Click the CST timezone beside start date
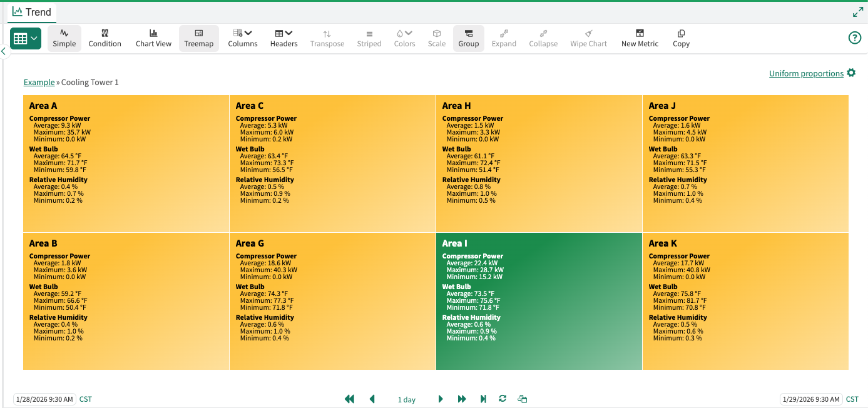 click(85, 399)
